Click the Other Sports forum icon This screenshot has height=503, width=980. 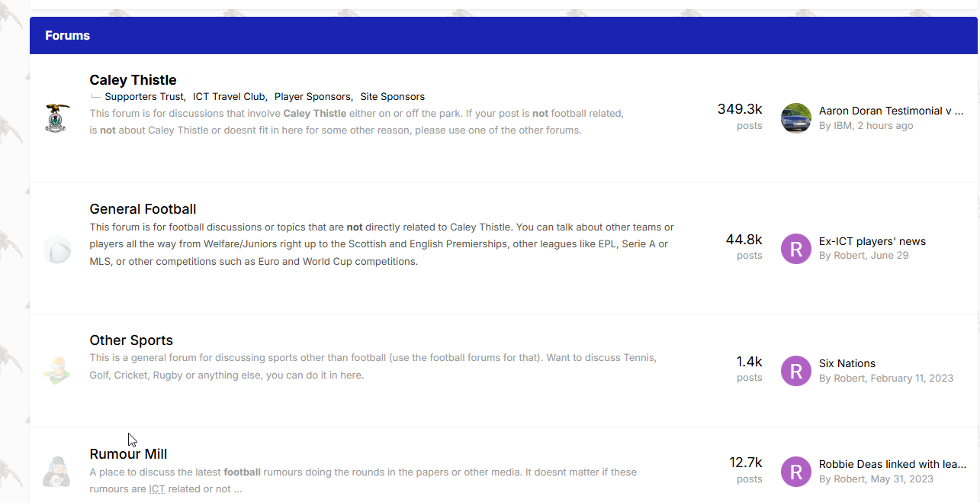pyautogui.click(x=57, y=371)
